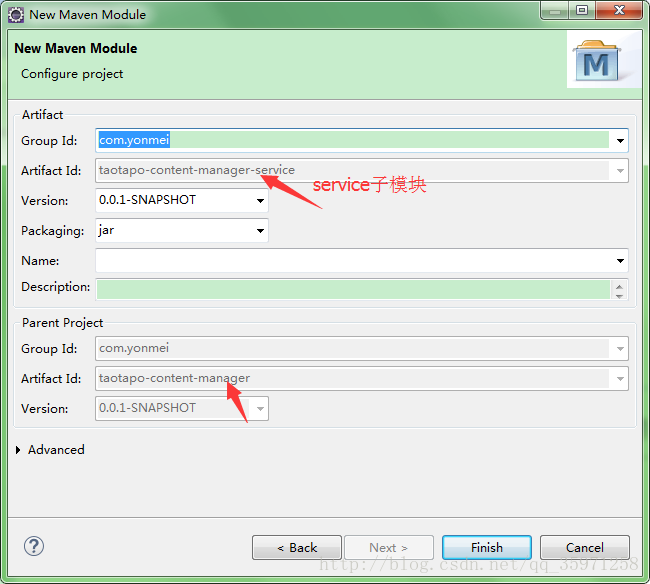Click the 'Name:' label
The image size is (650, 584).
coord(40,261)
